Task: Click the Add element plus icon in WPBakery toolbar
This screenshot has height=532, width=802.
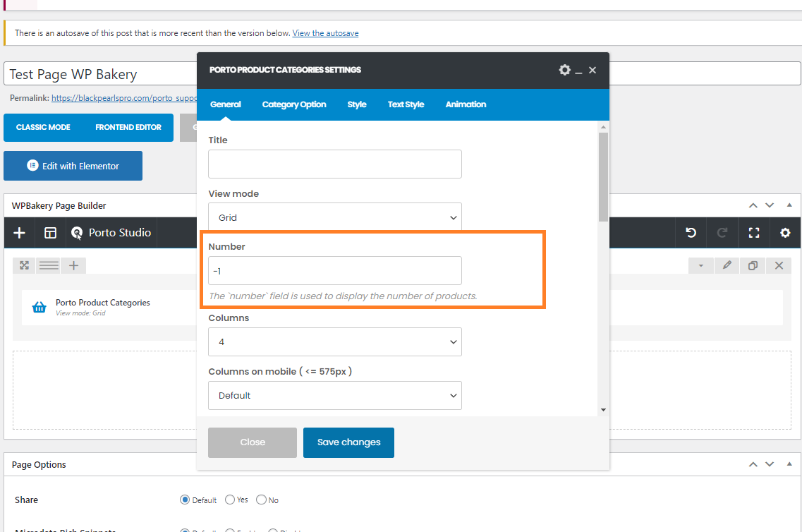Action: [x=20, y=233]
